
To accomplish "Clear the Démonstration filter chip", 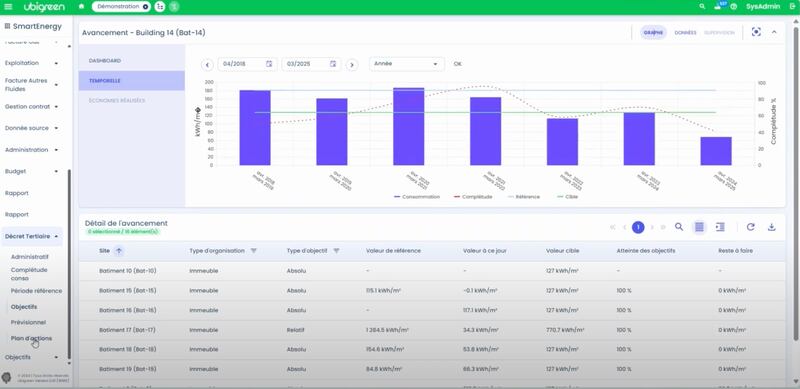I will click(x=145, y=7).
